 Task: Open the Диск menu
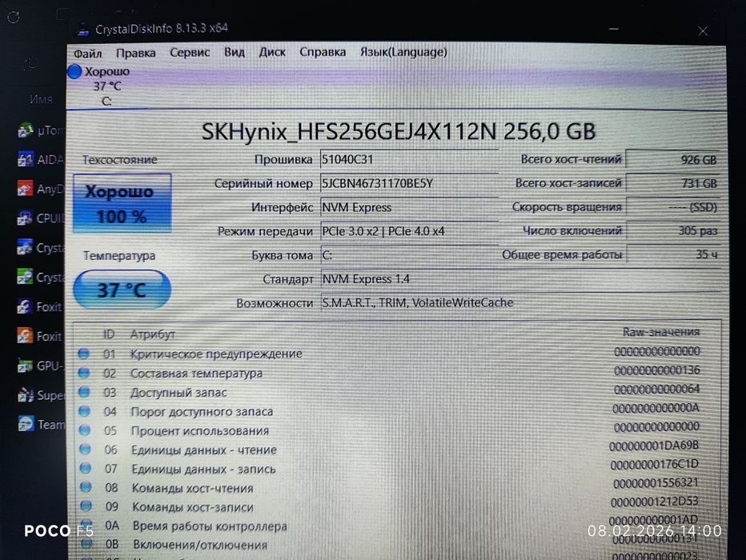click(272, 52)
